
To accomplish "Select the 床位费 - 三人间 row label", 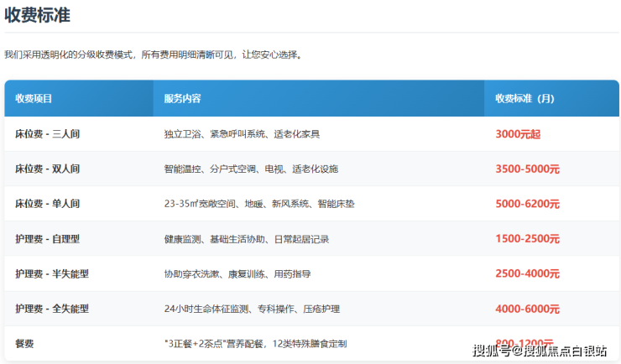I will pos(47,133).
